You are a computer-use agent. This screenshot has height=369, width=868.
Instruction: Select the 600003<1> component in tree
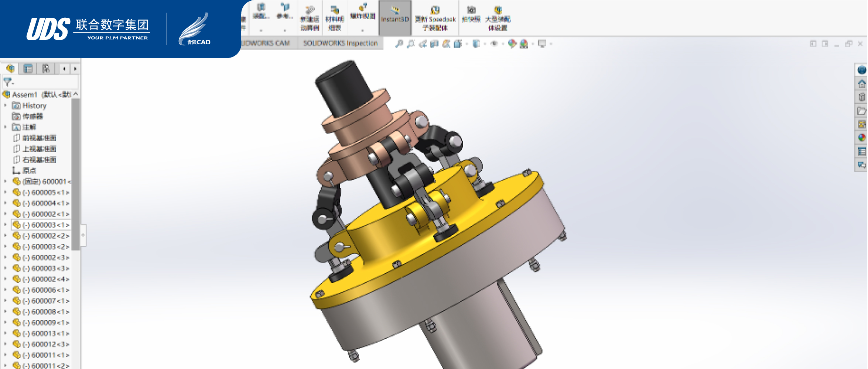pyautogui.click(x=46, y=225)
